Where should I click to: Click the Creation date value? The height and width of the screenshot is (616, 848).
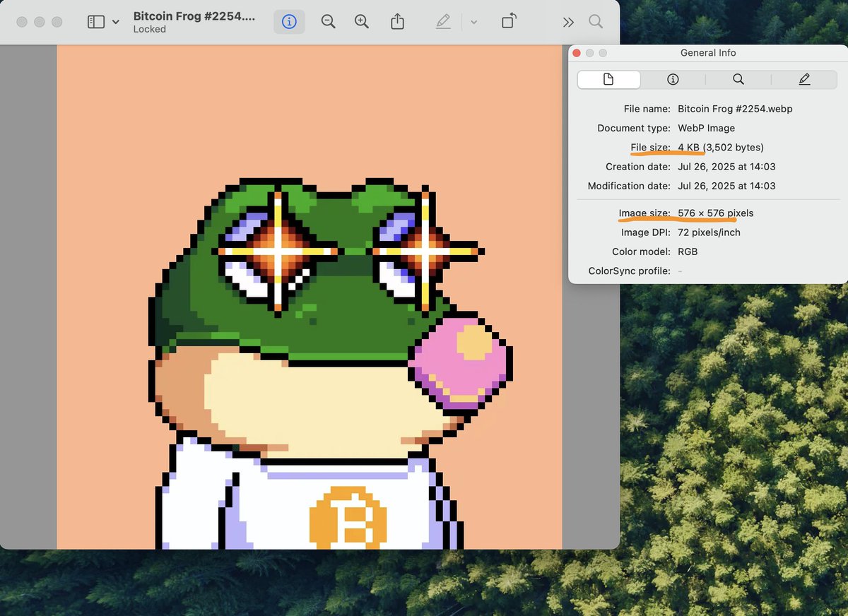726,167
